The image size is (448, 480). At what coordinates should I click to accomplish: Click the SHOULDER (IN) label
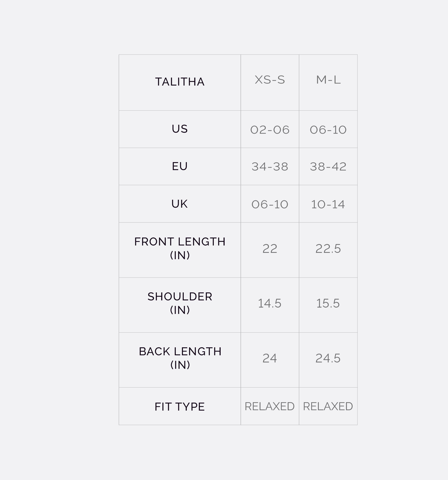point(180,303)
